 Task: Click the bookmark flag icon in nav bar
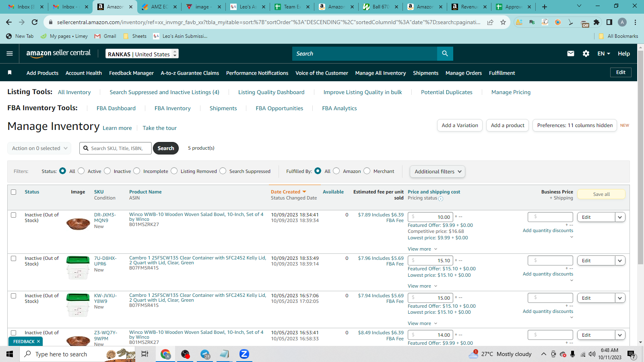click(x=10, y=72)
